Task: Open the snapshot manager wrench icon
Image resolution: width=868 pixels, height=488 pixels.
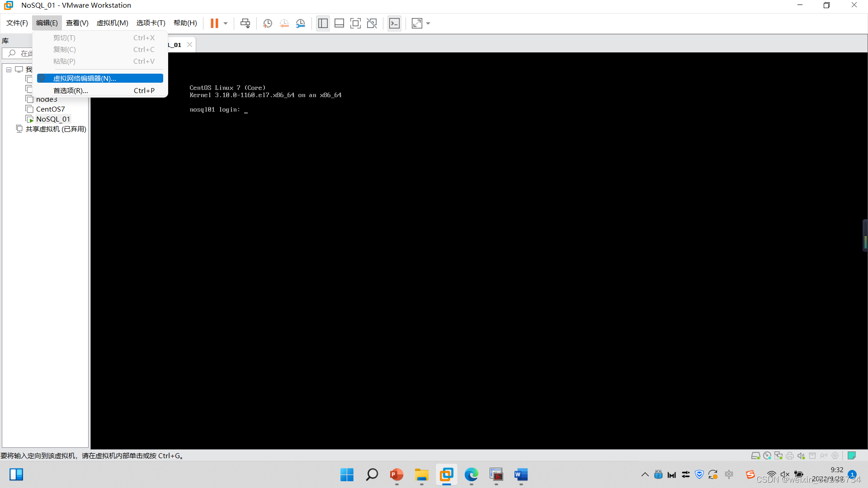Action: [x=301, y=23]
